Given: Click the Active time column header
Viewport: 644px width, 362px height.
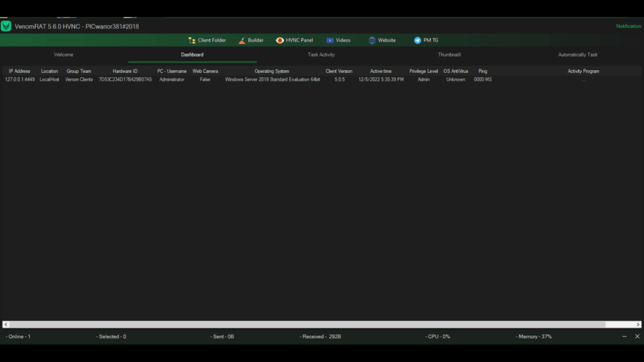Looking at the screenshot, I should coord(380,71).
